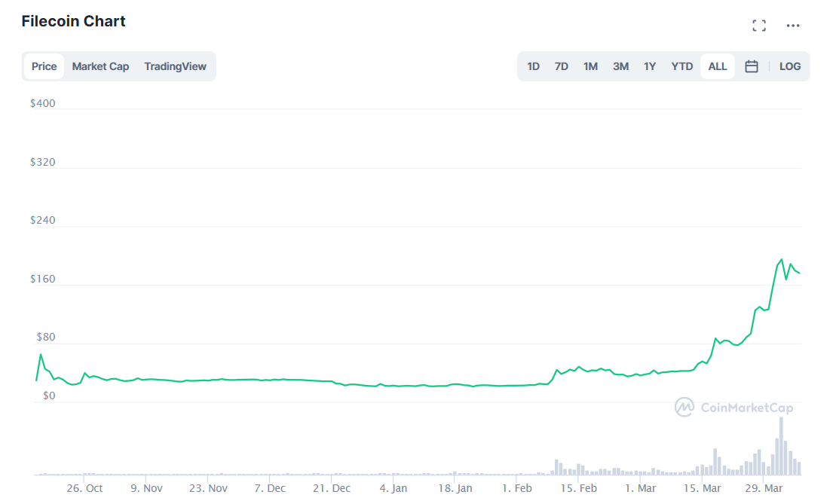The image size is (836, 504).
Task: Open the three-dot more options menu
Action: 793,26
